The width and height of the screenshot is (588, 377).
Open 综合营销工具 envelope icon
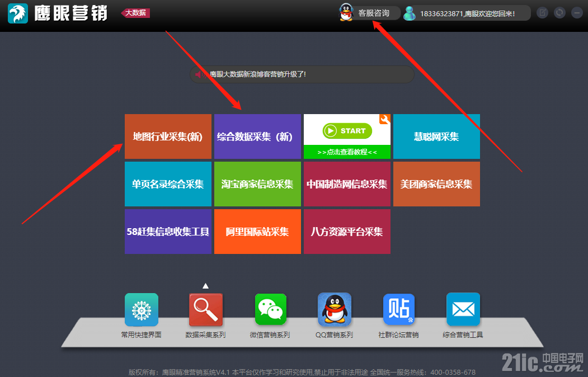click(x=463, y=309)
